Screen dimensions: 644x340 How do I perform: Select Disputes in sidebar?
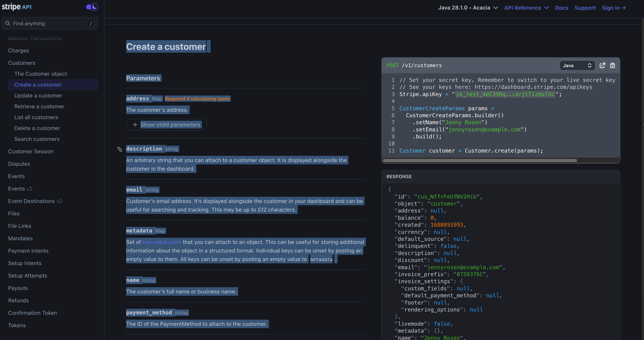[19, 164]
